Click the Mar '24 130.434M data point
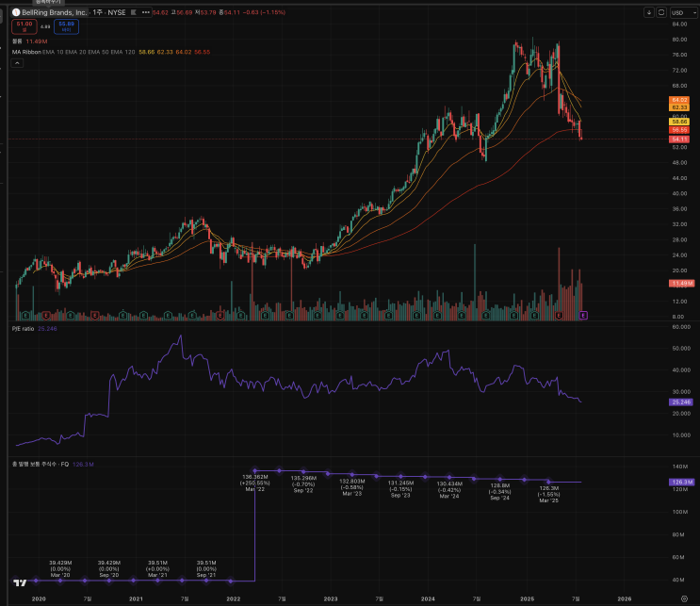This screenshot has width=700, height=606. coord(449,478)
